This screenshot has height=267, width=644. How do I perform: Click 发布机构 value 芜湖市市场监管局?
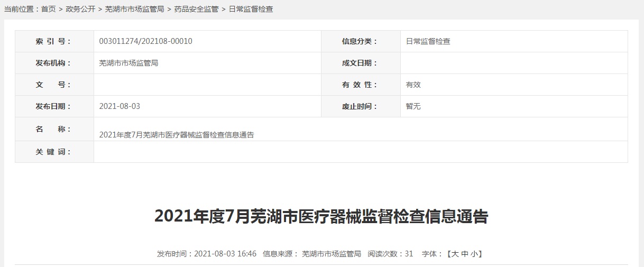click(129, 63)
